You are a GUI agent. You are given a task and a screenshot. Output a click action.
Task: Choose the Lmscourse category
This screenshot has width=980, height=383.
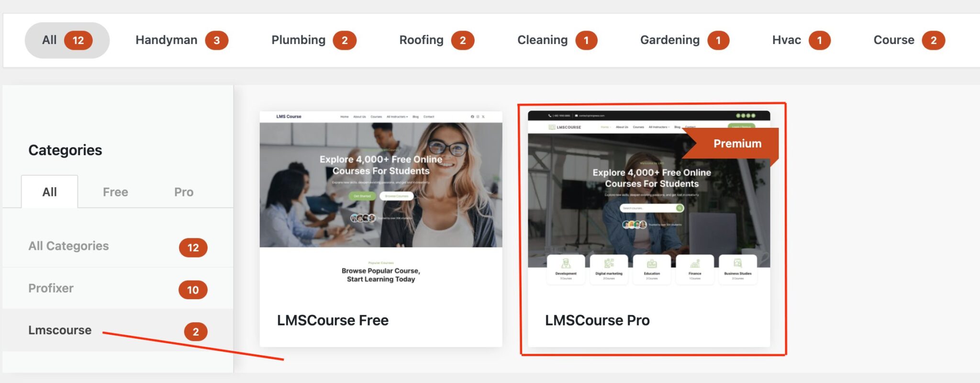[60, 330]
